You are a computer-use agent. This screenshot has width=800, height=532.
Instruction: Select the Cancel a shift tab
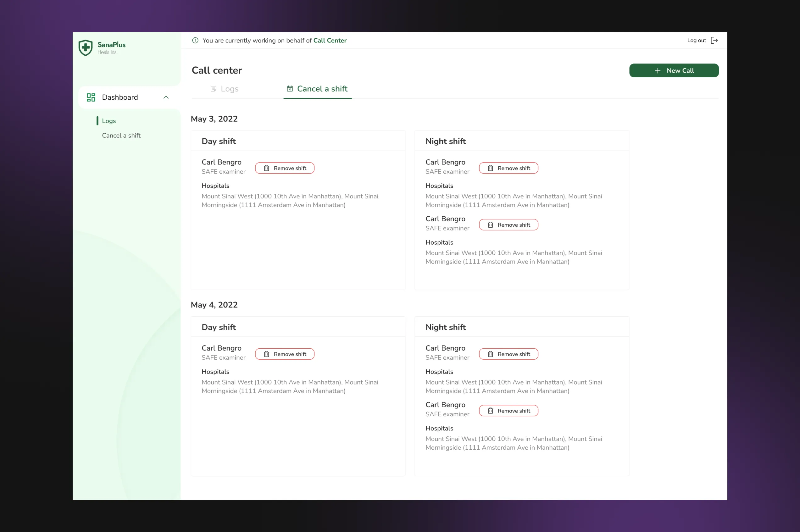point(322,89)
